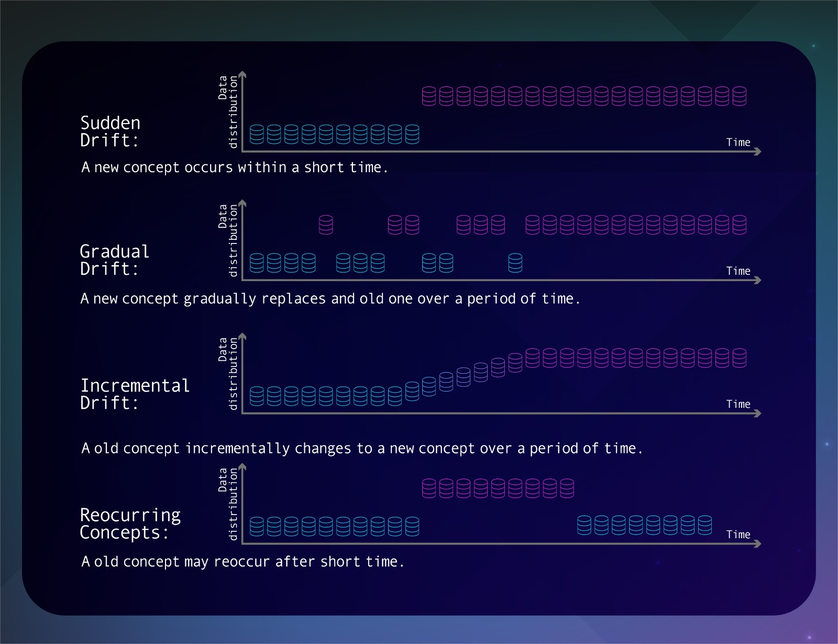Click the lone blue database icon in Gradual Drift
838x644 pixels.
pos(515,263)
